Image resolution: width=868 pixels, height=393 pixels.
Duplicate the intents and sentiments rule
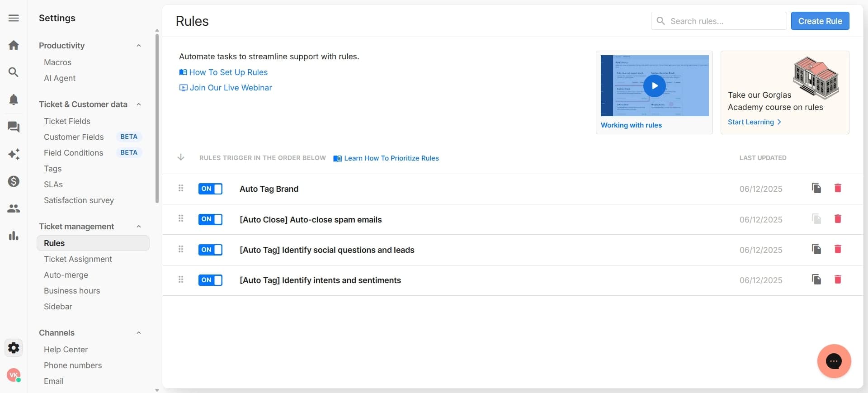pos(816,279)
